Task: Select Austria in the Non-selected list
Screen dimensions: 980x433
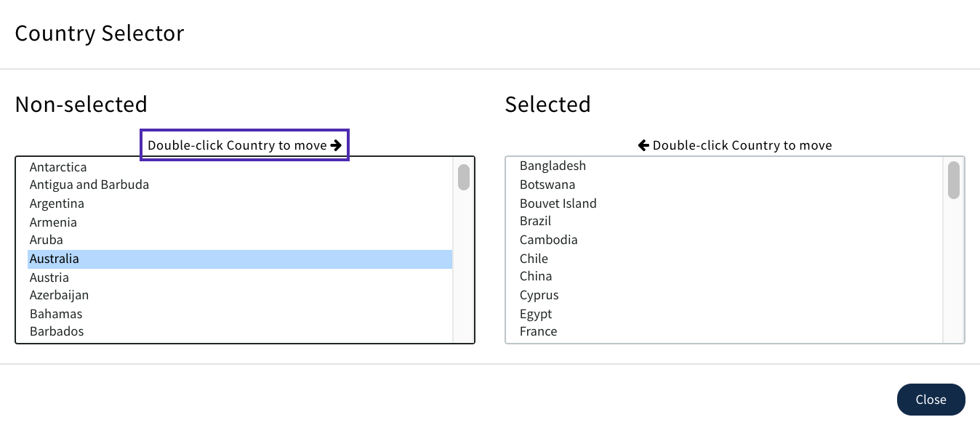Action: pos(49,278)
